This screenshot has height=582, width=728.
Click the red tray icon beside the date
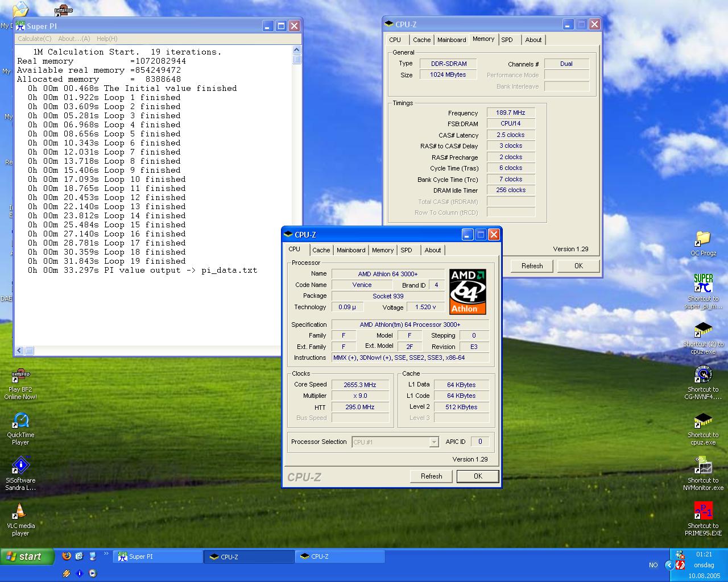tap(680, 566)
